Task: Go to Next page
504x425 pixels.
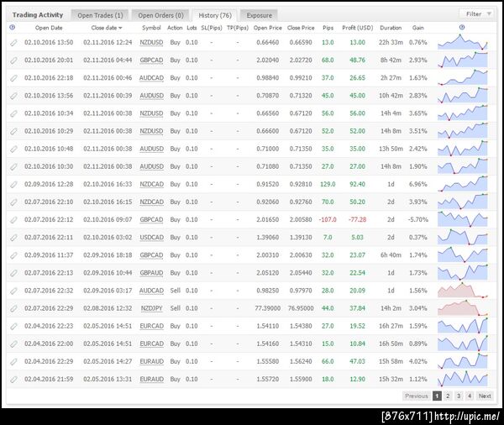Action: pyautogui.click(x=485, y=396)
